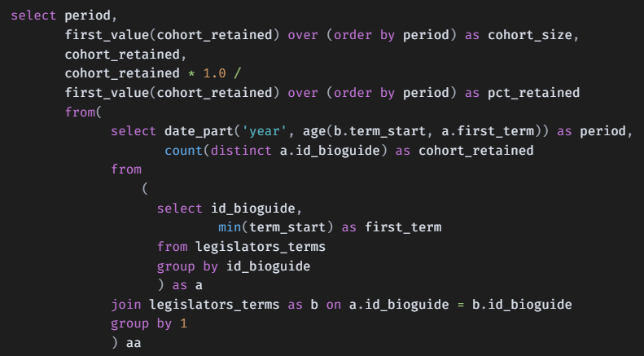
Task: Click b.term_start inside age function
Action: click(375, 131)
